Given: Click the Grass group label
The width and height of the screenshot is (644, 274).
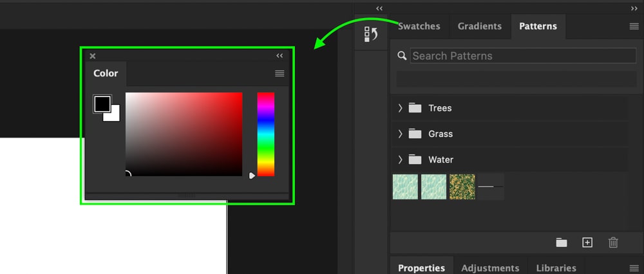Looking at the screenshot, I should (440, 134).
